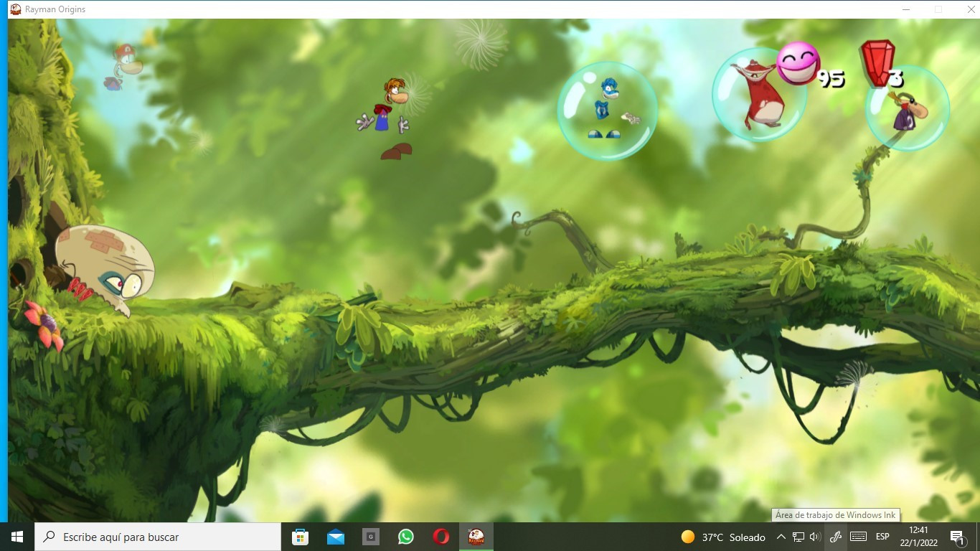Screen dimensions: 980x551
Task: Open the Mail app
Action: 334,536
